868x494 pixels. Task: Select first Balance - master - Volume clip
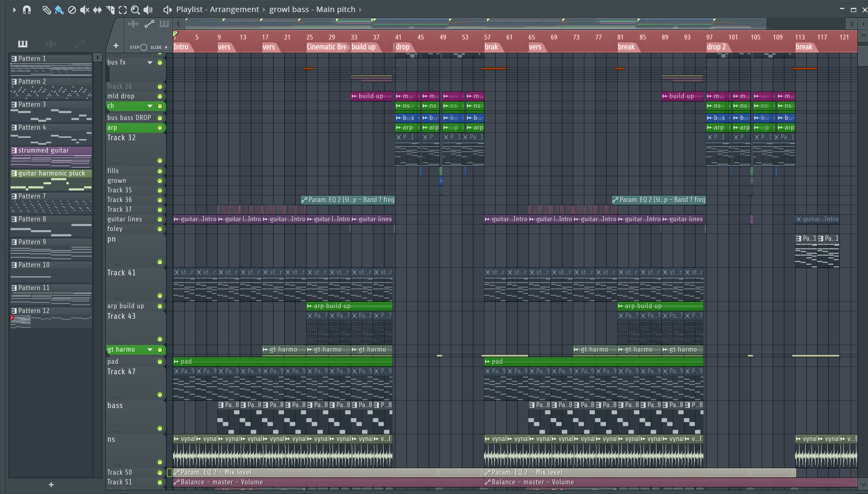tap(328, 482)
